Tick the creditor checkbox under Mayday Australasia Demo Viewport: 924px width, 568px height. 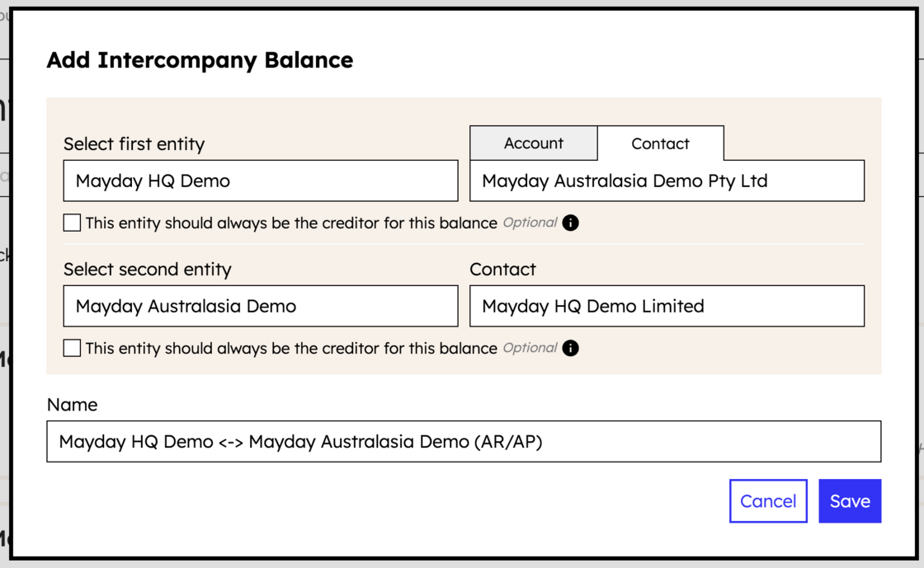point(72,348)
